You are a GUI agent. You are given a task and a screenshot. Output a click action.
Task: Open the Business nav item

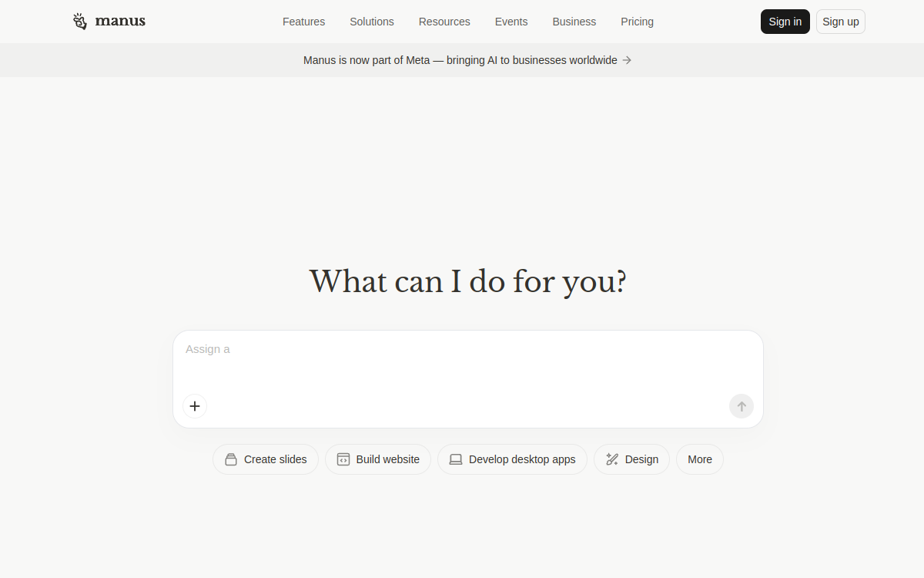tap(574, 22)
